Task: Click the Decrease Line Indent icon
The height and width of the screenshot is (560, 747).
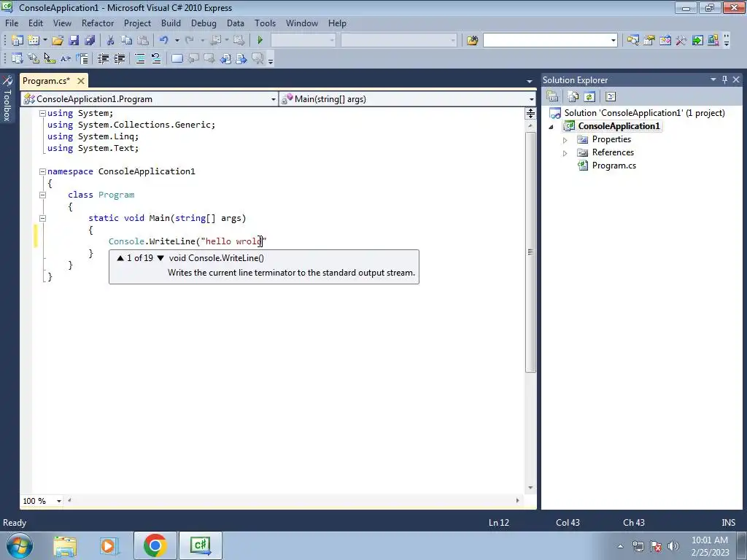Action: click(103, 58)
